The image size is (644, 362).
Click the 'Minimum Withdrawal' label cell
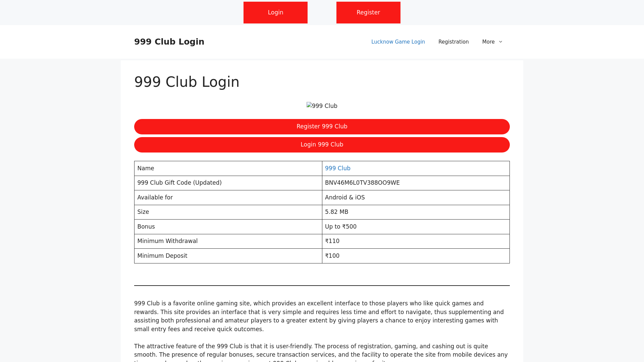click(x=228, y=241)
